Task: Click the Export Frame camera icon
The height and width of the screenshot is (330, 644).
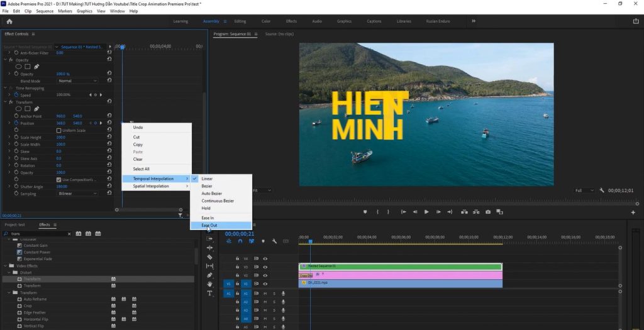Action: (x=487, y=212)
